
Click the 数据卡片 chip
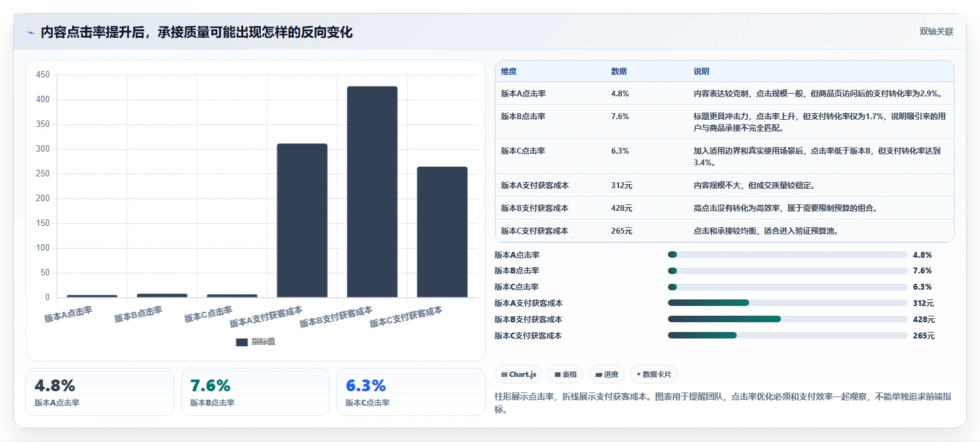coord(654,374)
